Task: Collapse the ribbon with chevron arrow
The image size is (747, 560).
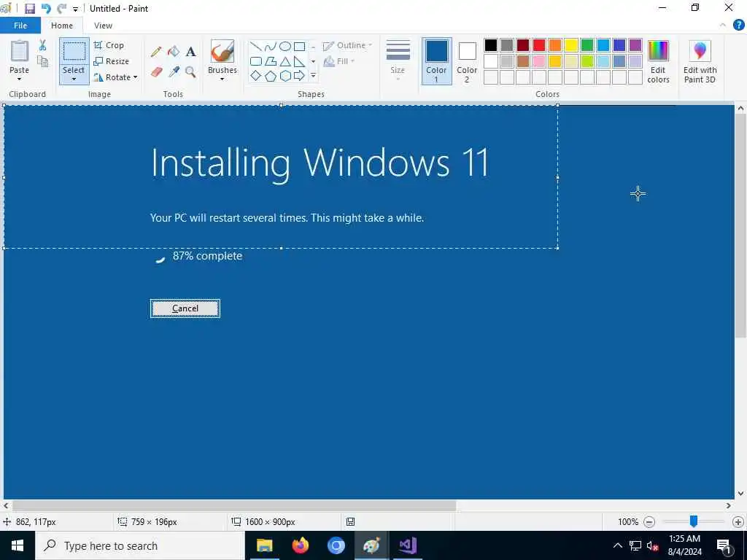Action: pos(723,25)
